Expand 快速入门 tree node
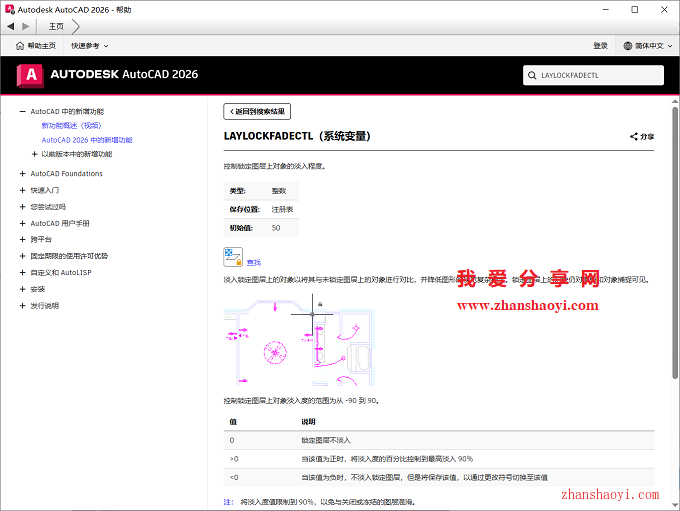 (23, 190)
